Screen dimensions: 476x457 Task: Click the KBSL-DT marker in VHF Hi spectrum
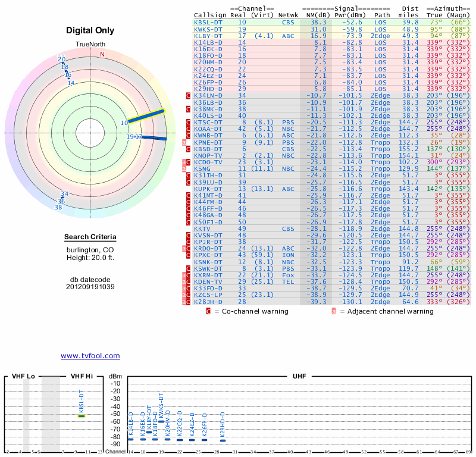pyautogui.click(x=82, y=416)
